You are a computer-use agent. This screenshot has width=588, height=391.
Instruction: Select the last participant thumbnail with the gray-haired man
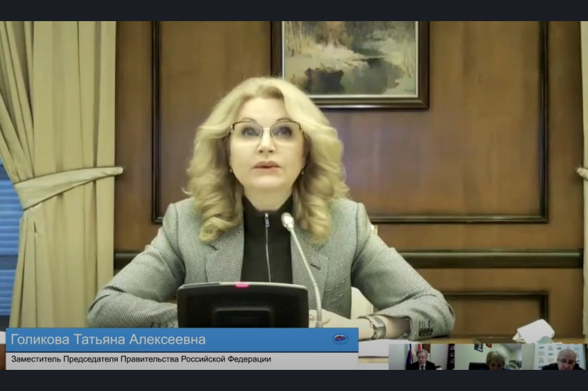point(554,356)
